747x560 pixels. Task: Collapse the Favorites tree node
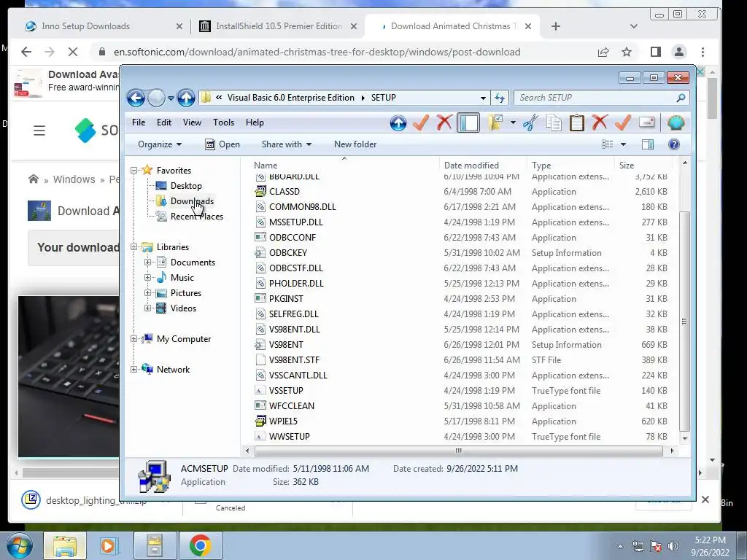[x=134, y=170]
